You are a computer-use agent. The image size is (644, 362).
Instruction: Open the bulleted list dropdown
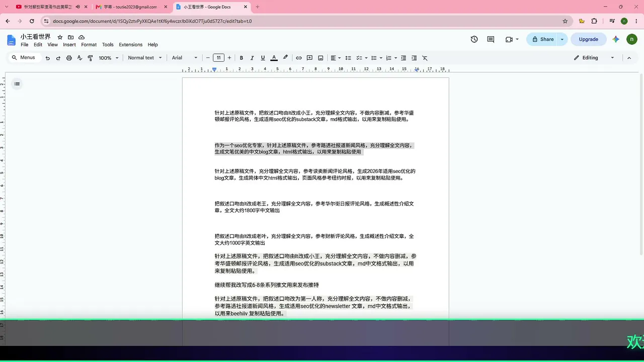click(377, 58)
